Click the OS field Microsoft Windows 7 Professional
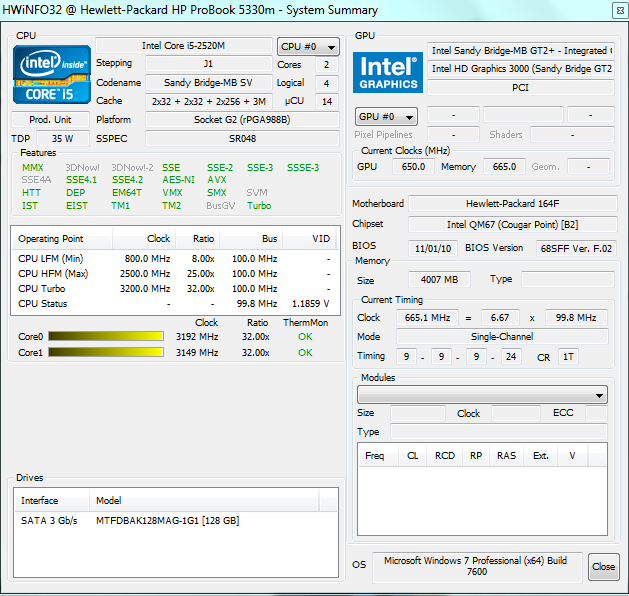Image resolution: width=629 pixels, height=596 pixels. tap(477, 566)
